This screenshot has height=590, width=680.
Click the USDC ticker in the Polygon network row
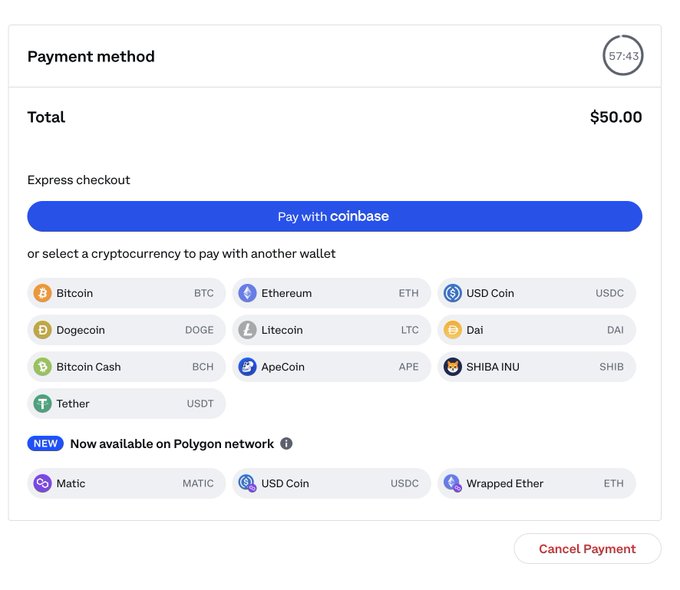405,483
